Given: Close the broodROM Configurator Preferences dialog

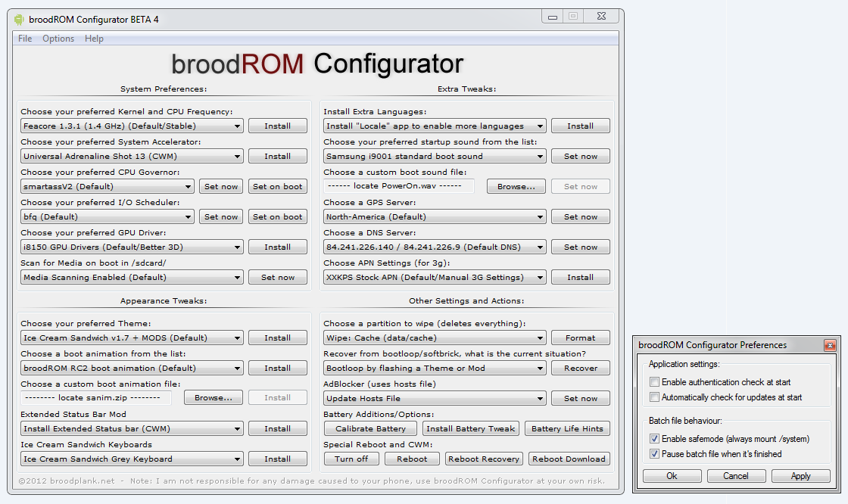Looking at the screenshot, I should tap(830, 345).
